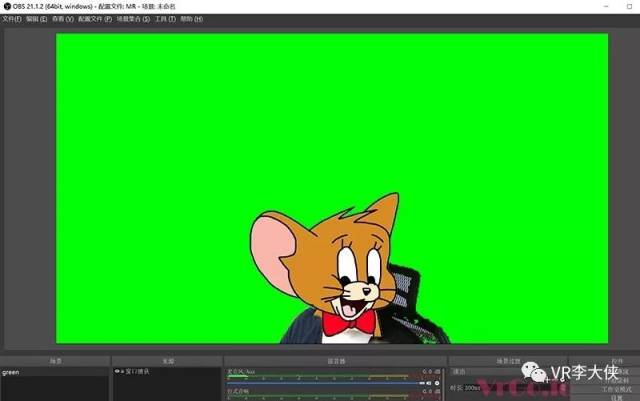
Task: Select the green scene in scene list
Action: click(12, 372)
